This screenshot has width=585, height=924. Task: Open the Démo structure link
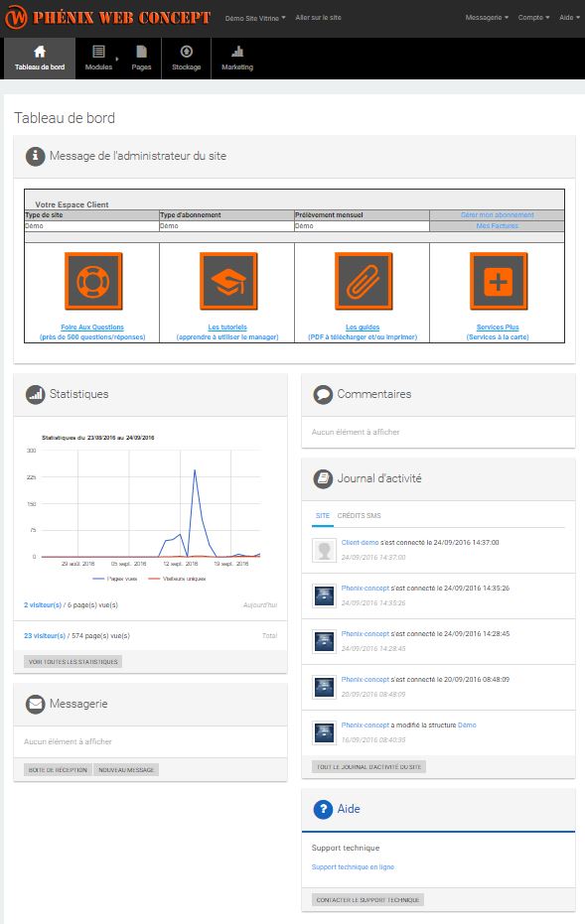467,725
